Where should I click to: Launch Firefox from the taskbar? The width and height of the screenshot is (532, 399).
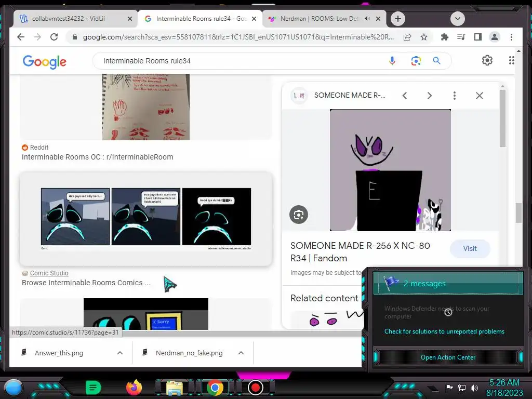point(134,388)
